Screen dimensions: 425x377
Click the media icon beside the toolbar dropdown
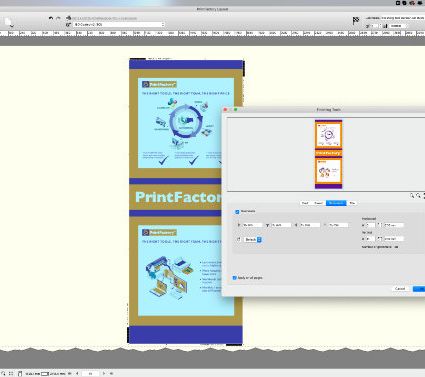tap(69, 25)
